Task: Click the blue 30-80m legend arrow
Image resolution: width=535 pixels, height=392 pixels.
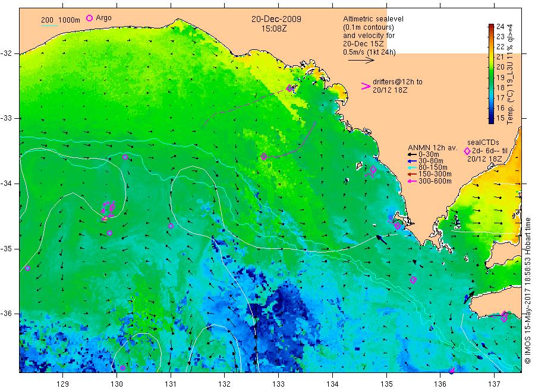Action: [x=412, y=161]
